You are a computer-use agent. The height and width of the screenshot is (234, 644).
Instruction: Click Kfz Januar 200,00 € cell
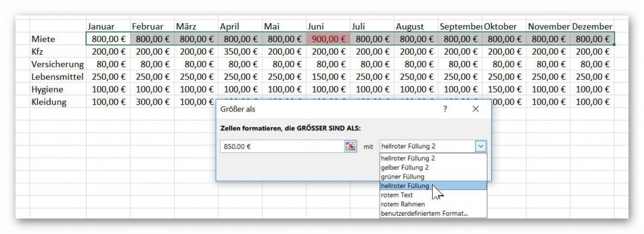tap(108, 52)
